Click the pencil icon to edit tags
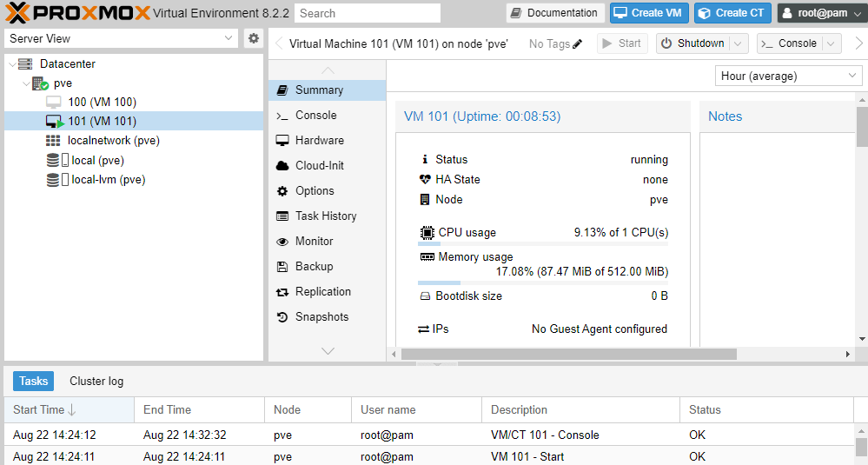The height and width of the screenshot is (465, 868). pyautogui.click(x=578, y=43)
